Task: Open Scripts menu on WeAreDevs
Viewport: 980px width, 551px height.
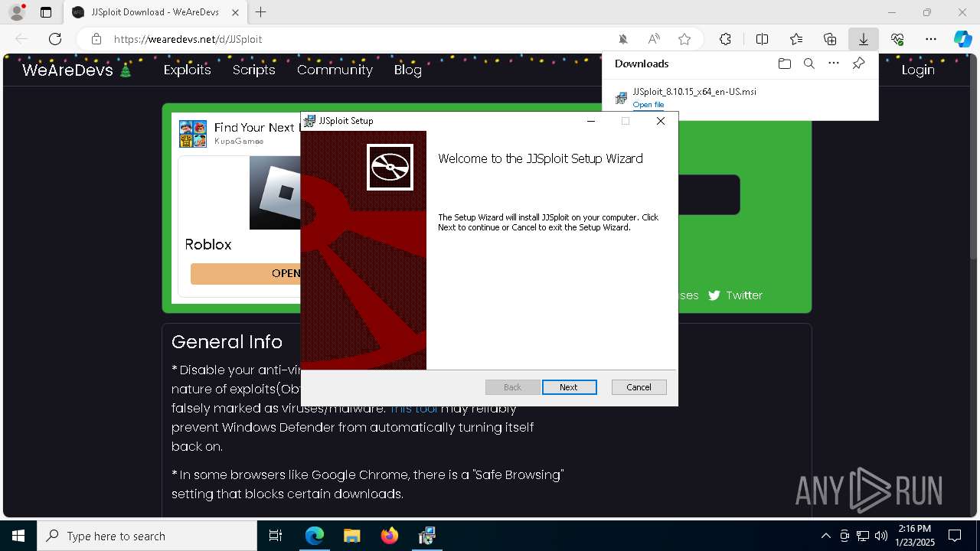Action: pyautogui.click(x=254, y=70)
